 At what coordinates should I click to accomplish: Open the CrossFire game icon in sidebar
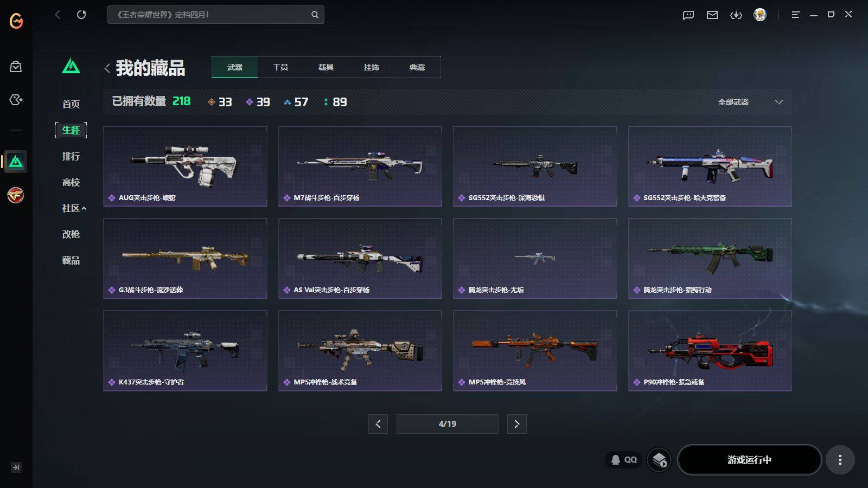16,195
